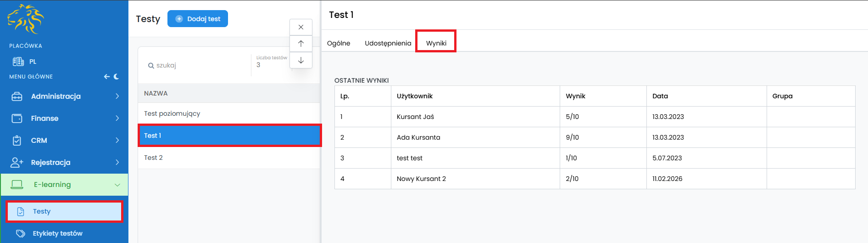The width and height of the screenshot is (868, 243).
Task: Expand the Finanse menu chevron
Action: (x=117, y=118)
